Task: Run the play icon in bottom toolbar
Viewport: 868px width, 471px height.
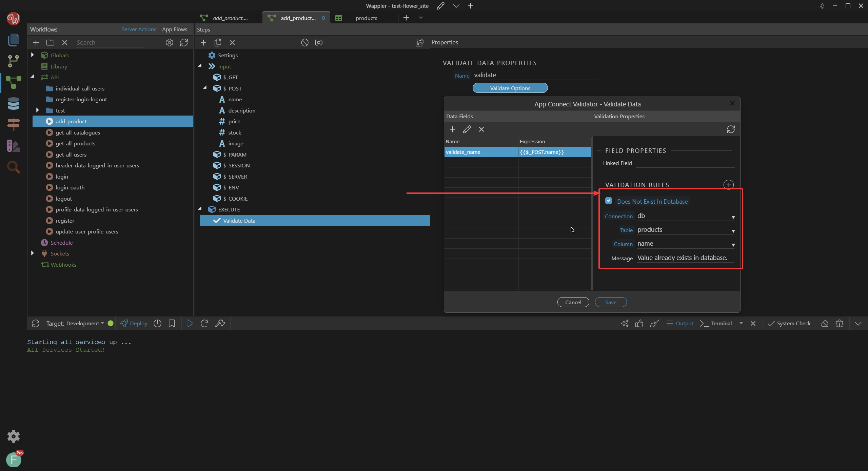Action: click(190, 323)
